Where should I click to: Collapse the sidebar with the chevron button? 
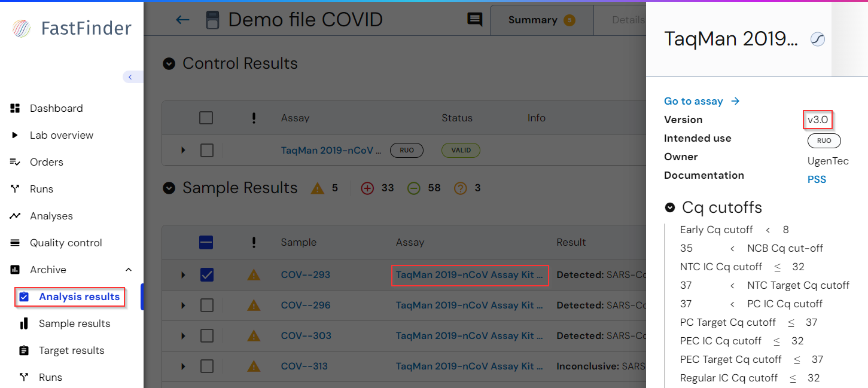point(130,77)
